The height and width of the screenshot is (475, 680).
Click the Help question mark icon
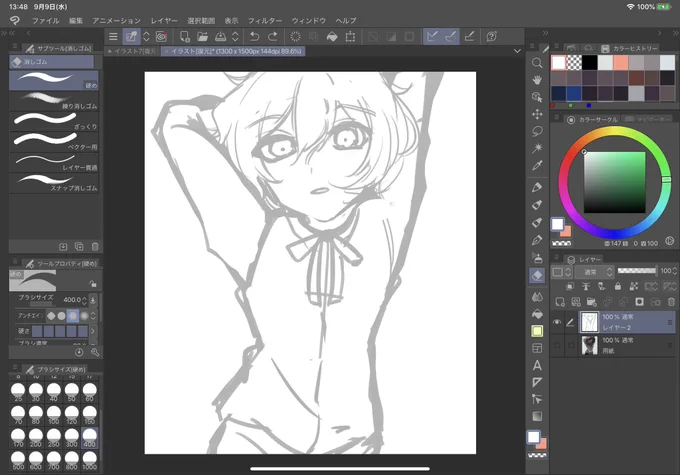point(491,36)
